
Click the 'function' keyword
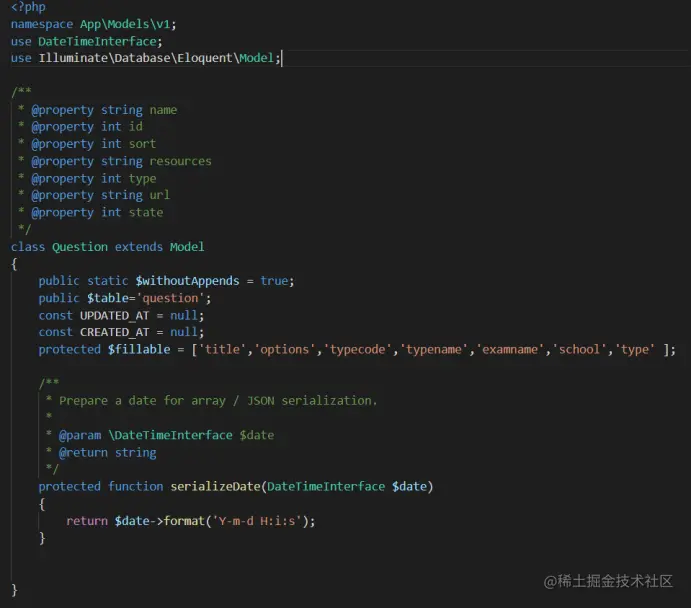(135, 487)
